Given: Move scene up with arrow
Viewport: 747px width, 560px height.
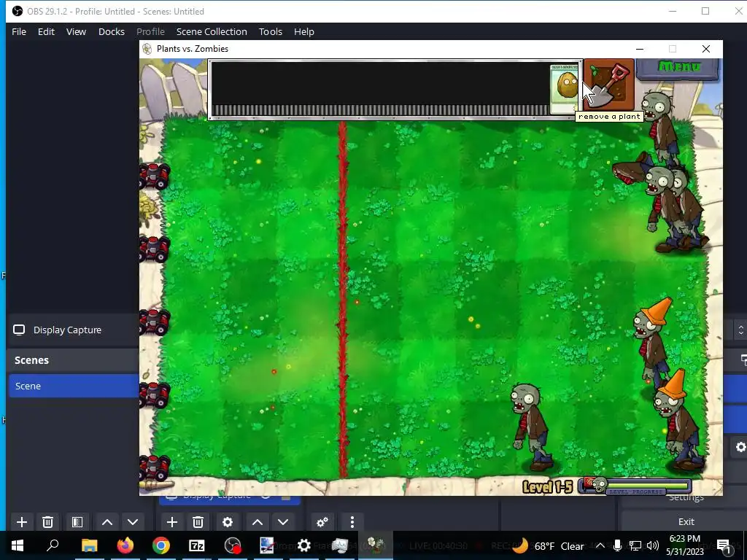Looking at the screenshot, I should [107, 522].
